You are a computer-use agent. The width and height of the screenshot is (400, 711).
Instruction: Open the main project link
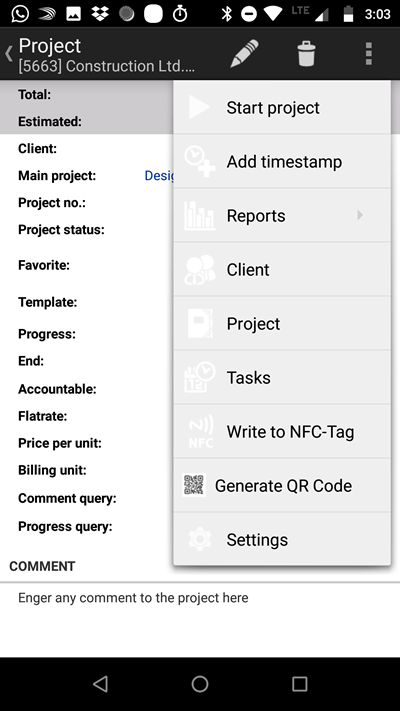[x=159, y=175]
